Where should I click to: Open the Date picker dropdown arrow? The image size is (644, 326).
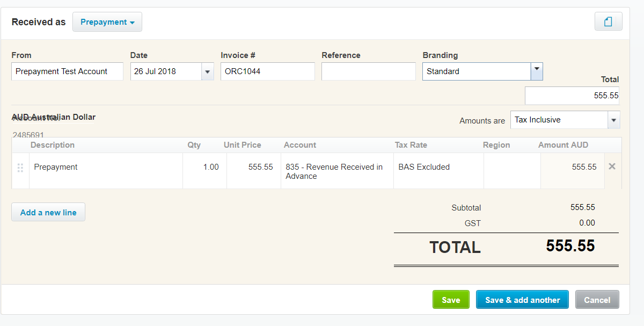[x=207, y=71]
